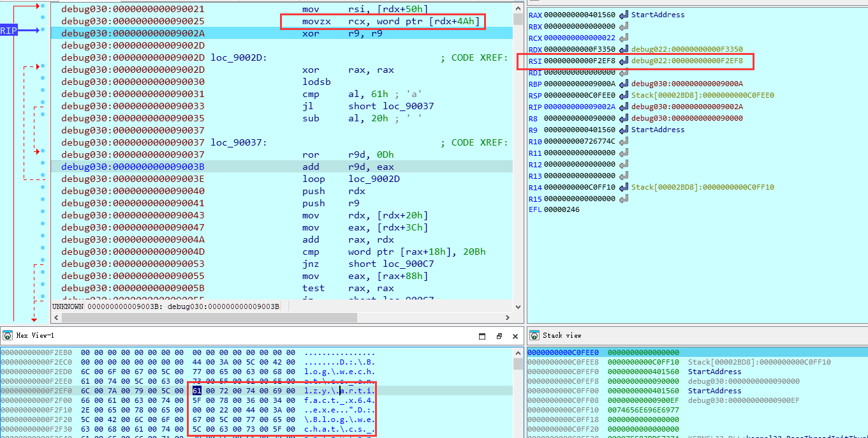The width and height of the screenshot is (868, 438).
Task: Click the Hex View vertical scrollbar up arrow
Action: coord(518,352)
